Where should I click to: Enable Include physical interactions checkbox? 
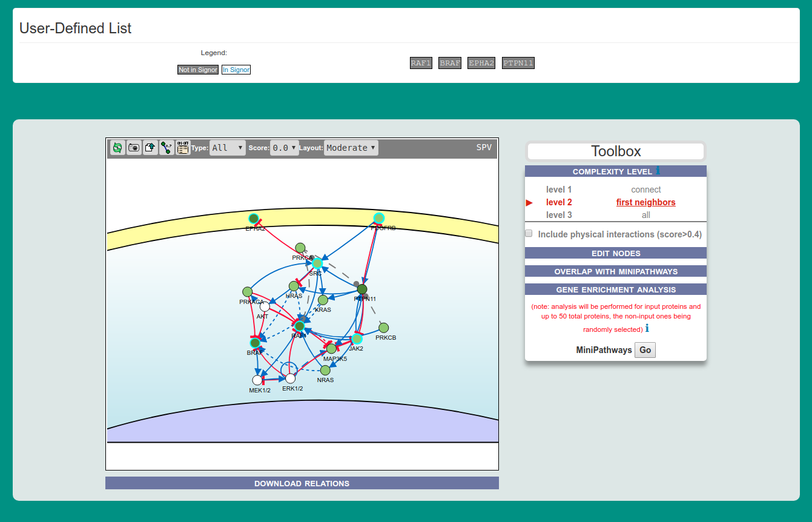pyautogui.click(x=529, y=233)
